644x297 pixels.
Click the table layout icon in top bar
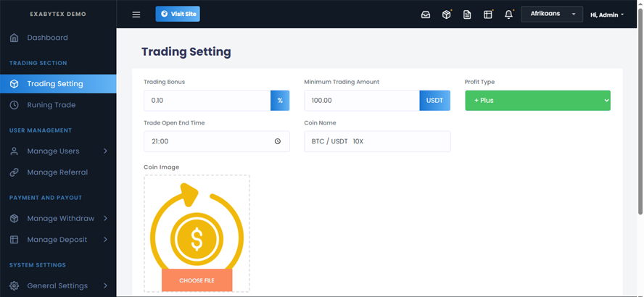point(488,14)
